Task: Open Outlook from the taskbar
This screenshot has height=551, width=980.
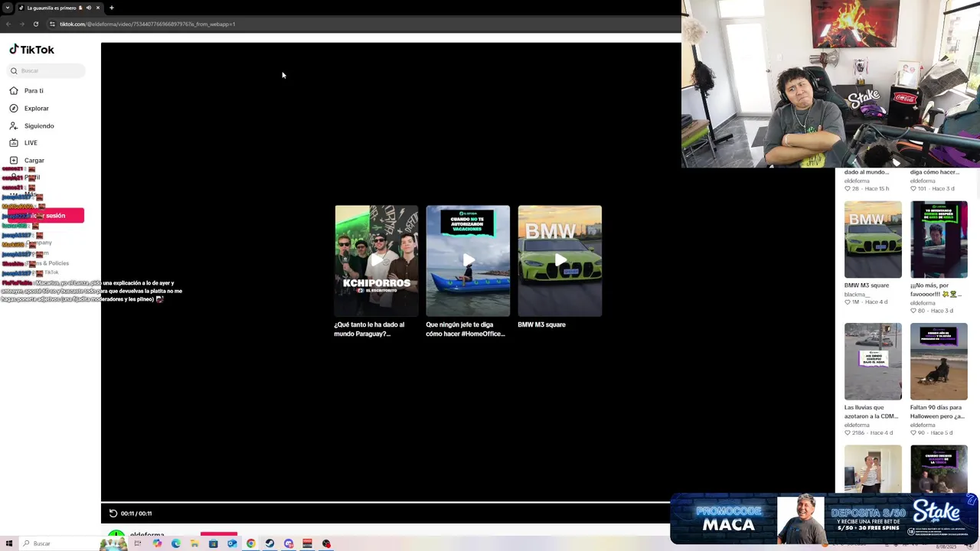Action: [232, 543]
